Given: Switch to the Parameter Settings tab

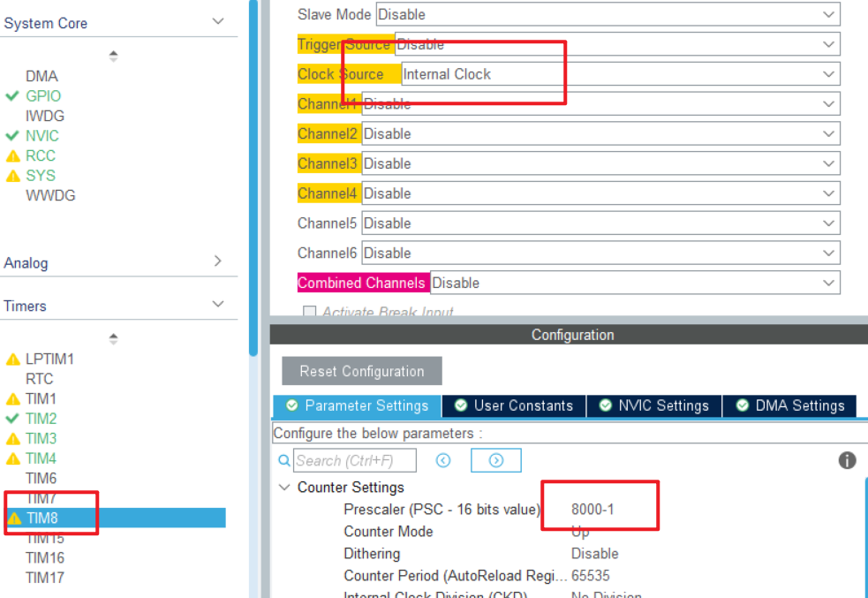Looking at the screenshot, I should click(x=357, y=405).
